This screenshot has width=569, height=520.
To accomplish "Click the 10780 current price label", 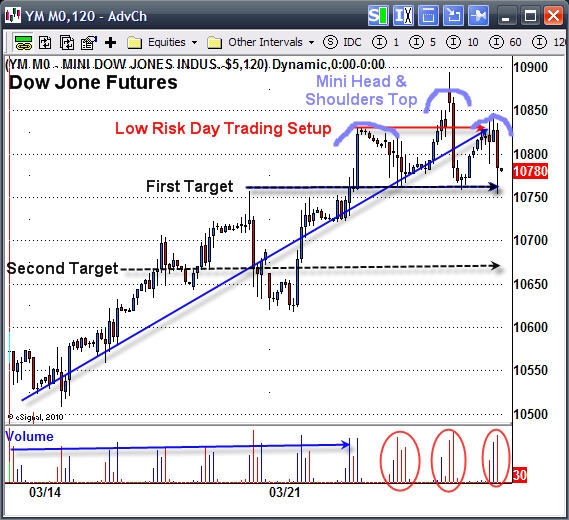I will [530, 171].
